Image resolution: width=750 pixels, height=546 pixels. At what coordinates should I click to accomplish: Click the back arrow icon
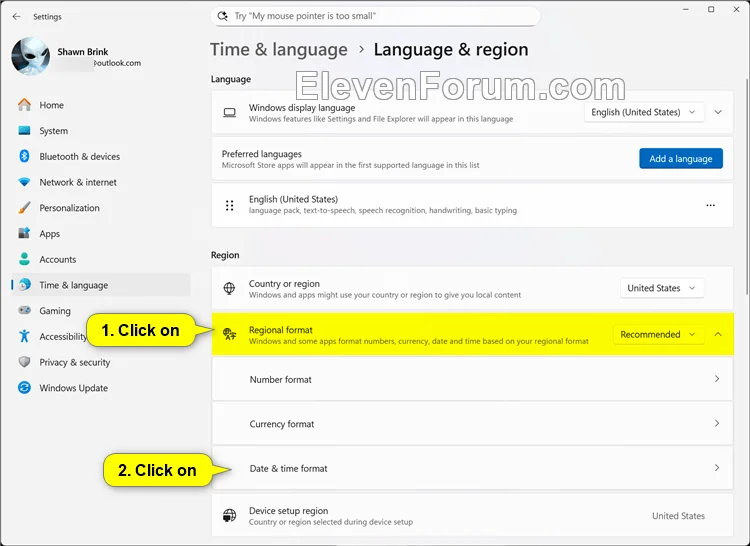coord(16,16)
